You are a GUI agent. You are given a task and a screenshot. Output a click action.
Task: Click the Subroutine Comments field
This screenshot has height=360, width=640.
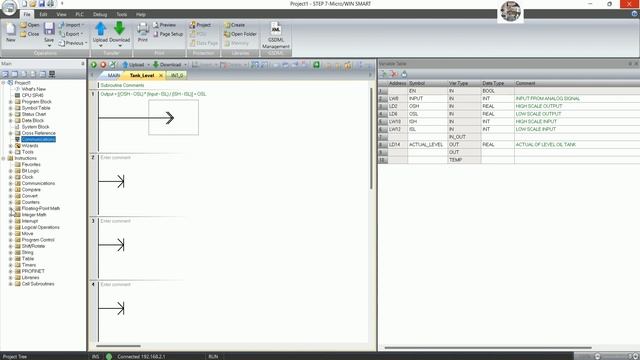pos(122,85)
